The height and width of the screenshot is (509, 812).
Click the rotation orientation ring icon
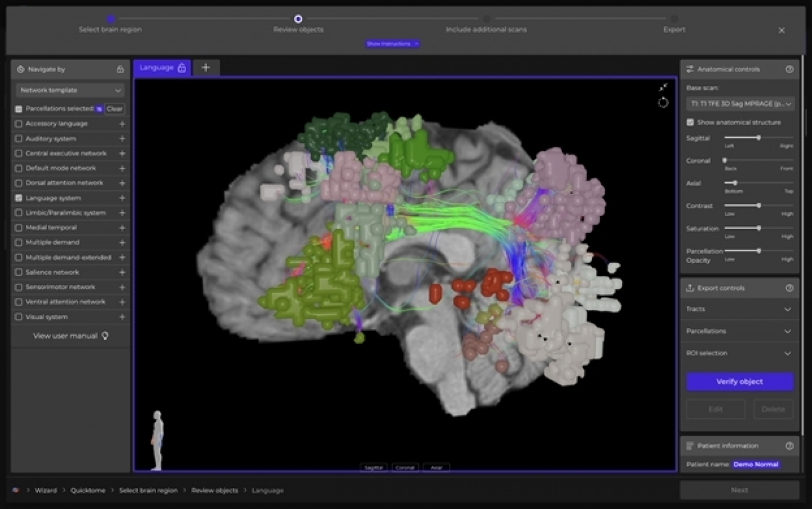[x=663, y=103]
